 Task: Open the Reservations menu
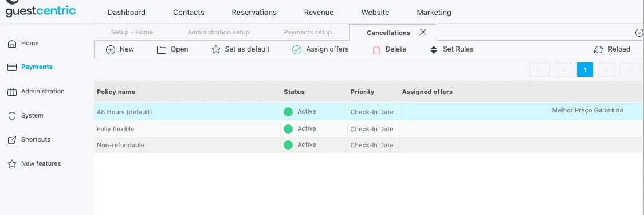pyautogui.click(x=254, y=13)
